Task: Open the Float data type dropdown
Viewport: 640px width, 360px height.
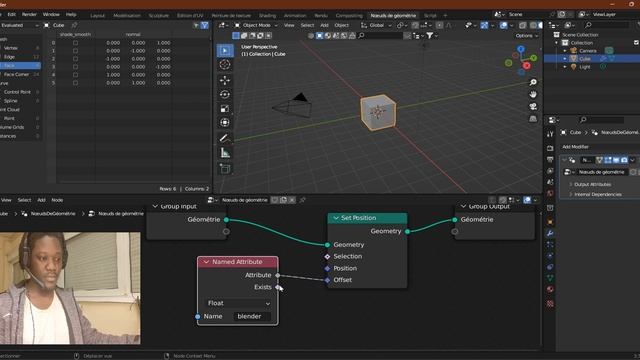Action: coord(238,303)
